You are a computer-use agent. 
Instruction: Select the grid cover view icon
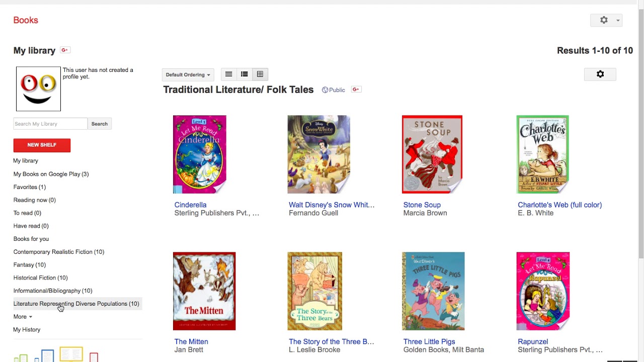click(x=260, y=74)
